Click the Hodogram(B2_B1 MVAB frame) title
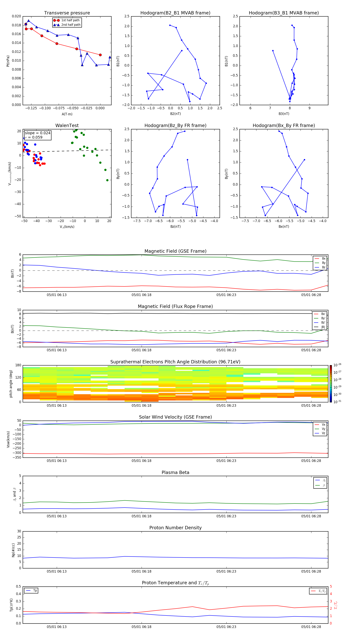 (x=175, y=13)
